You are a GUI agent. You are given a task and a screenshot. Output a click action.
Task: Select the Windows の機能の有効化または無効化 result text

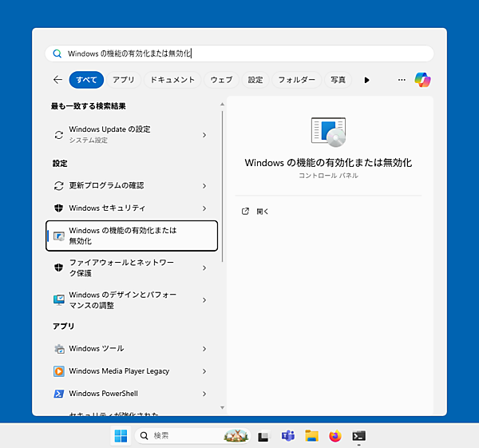(123, 236)
